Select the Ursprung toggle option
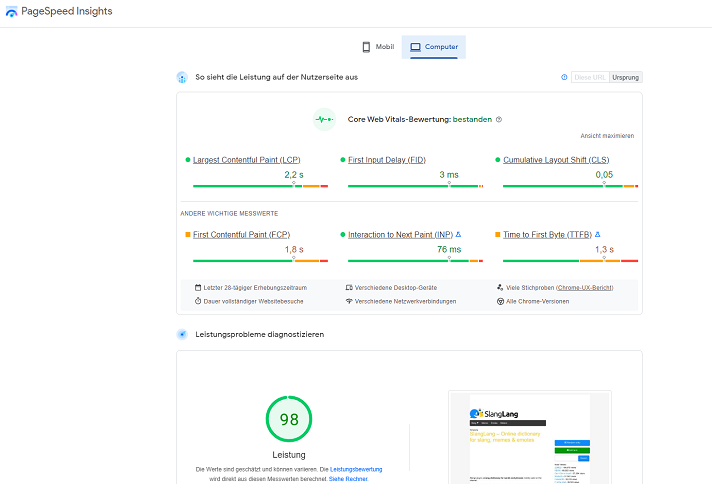This screenshot has height=484, width=712. [x=625, y=77]
